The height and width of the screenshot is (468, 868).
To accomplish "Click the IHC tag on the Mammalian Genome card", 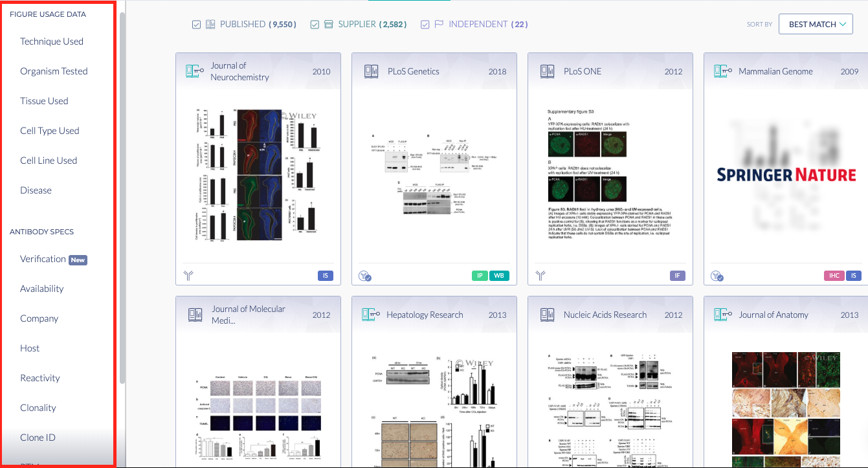I will pos(833,276).
